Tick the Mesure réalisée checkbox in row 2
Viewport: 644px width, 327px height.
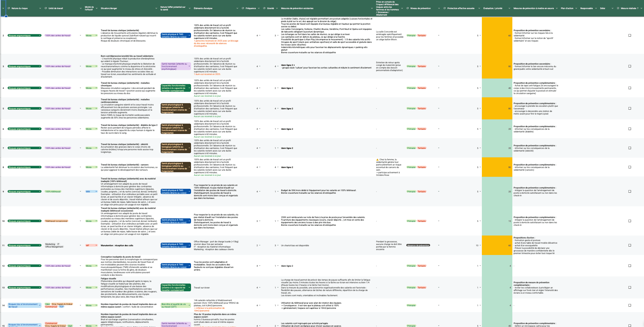[x=630, y=35]
